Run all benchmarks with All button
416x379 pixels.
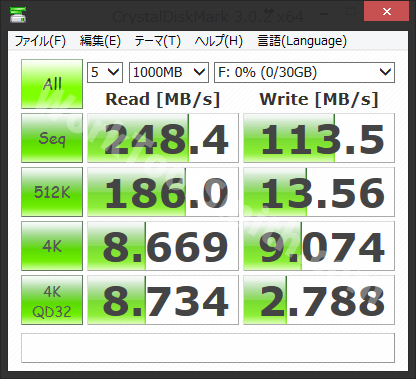coord(52,84)
